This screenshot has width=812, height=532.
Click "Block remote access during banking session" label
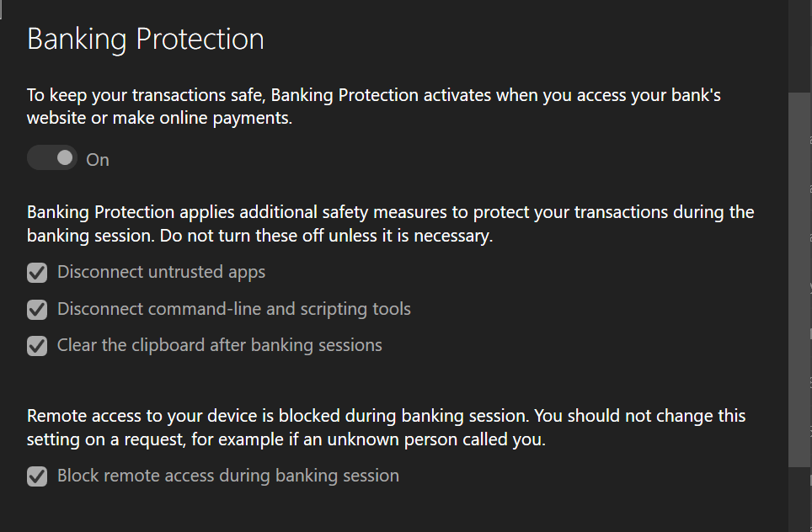click(228, 476)
